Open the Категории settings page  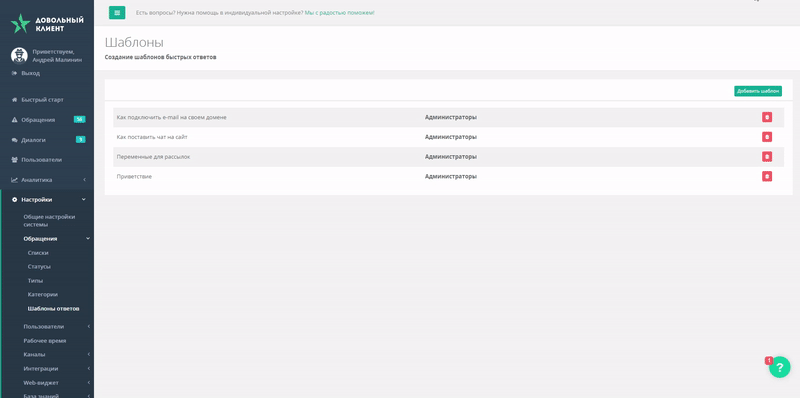[x=42, y=294]
